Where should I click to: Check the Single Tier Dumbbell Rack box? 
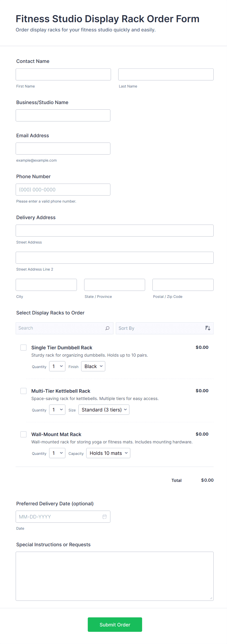point(23,348)
